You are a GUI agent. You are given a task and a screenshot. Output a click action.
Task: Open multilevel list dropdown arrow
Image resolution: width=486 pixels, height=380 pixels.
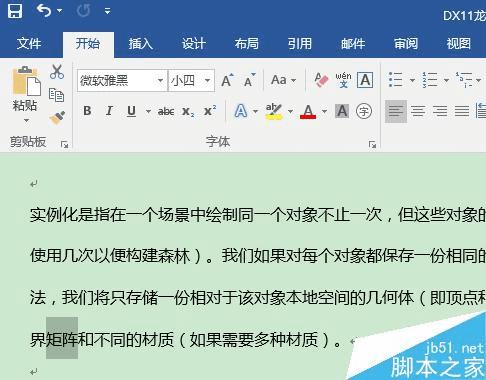pyautogui.click(x=479, y=80)
